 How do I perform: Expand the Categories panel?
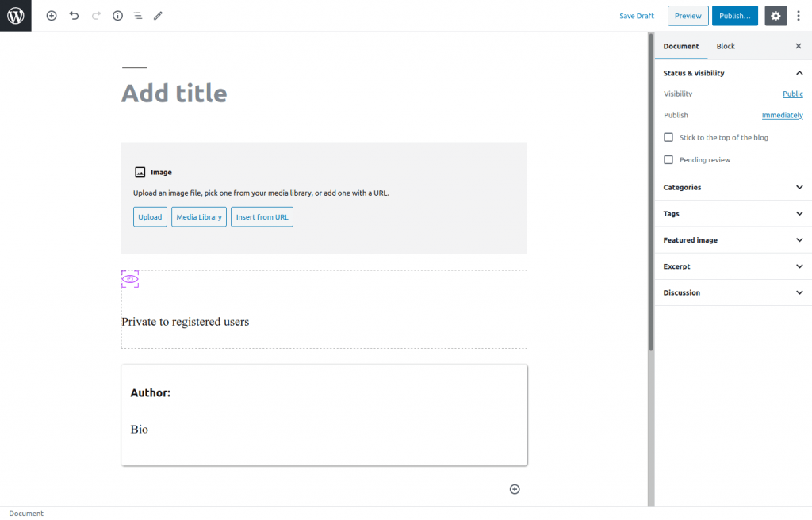tap(733, 188)
